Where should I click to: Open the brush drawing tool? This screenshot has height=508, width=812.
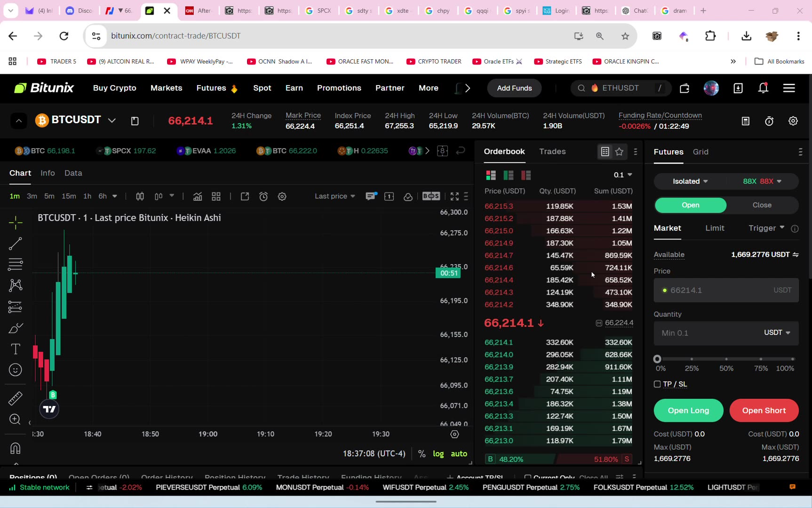[16, 328]
